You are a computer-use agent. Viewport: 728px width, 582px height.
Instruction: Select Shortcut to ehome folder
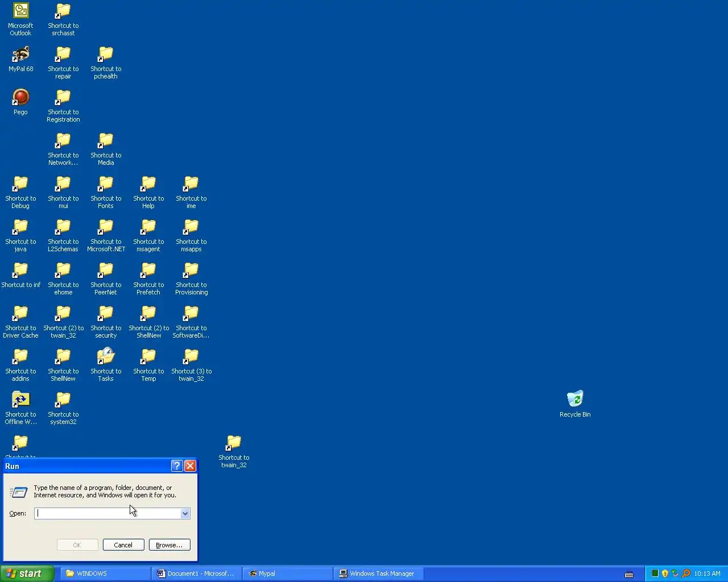pyautogui.click(x=63, y=278)
